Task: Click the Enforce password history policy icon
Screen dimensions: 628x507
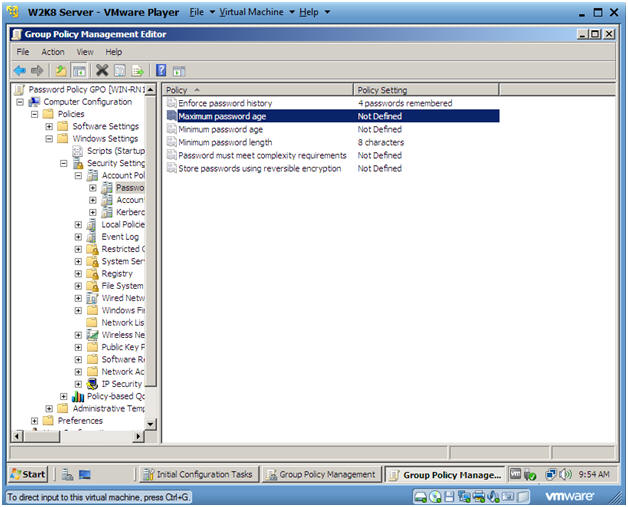Action: pyautogui.click(x=171, y=103)
